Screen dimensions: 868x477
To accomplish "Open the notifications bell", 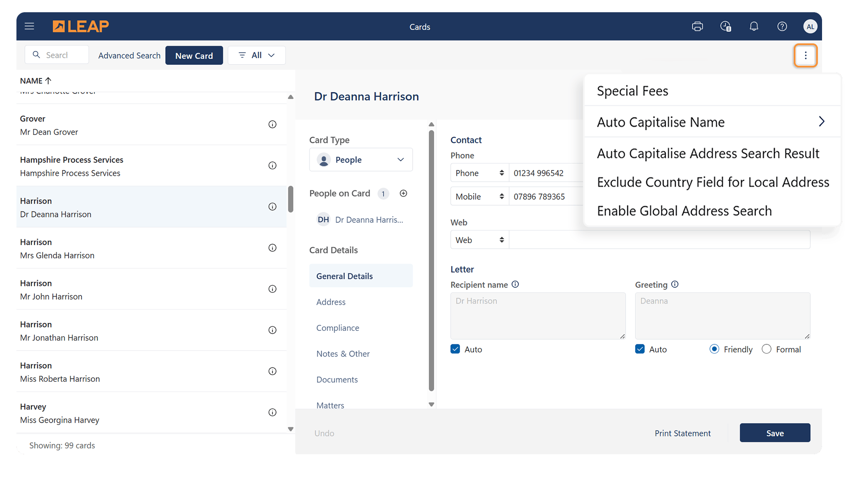I will tap(754, 27).
